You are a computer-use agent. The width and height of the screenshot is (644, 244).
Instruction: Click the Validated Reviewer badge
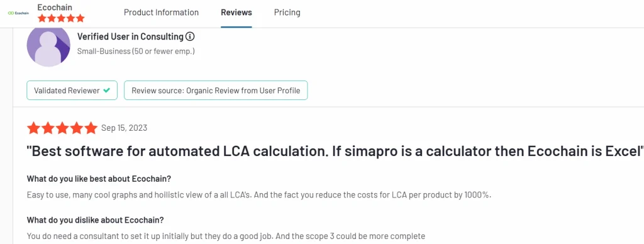click(x=72, y=91)
